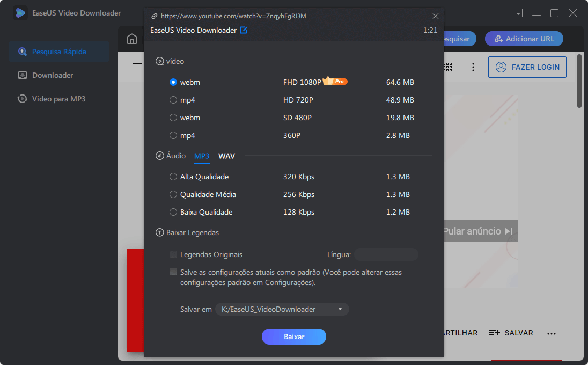588x365 pixels.
Task: Click Adicionar URL button
Action: [524, 39]
